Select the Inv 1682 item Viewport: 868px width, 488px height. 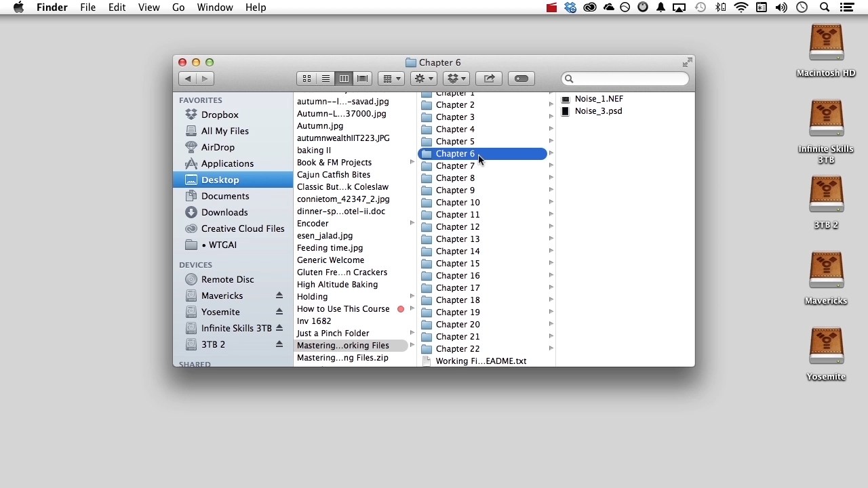pos(314,321)
